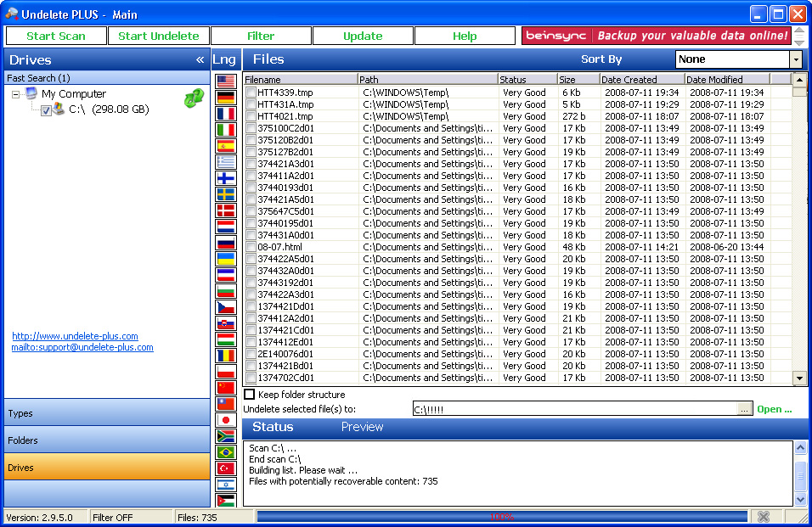Switch to the Czech flag language
The image size is (812, 527).
pos(226,307)
